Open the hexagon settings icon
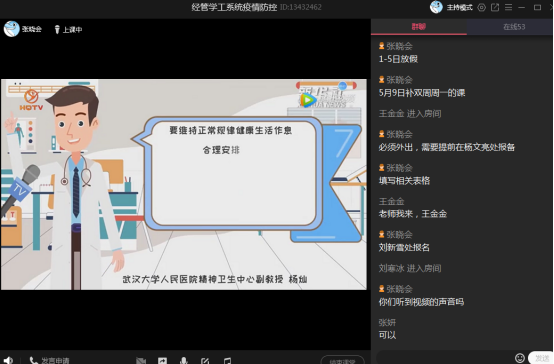 click(x=482, y=7)
